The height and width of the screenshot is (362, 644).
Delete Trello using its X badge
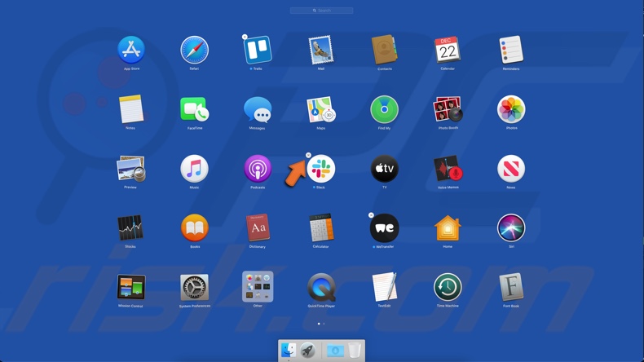245,37
